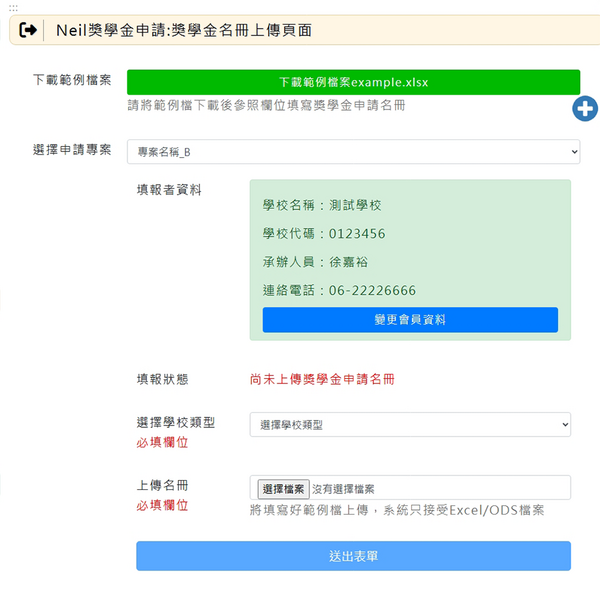
Task: Click the 連絡電話：06-22226666 line
Action: point(339,290)
